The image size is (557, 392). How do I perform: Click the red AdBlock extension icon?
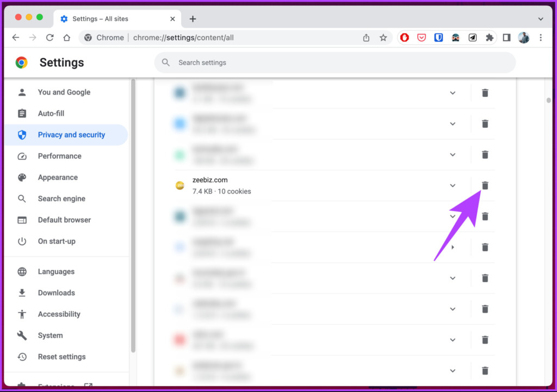[x=404, y=38]
